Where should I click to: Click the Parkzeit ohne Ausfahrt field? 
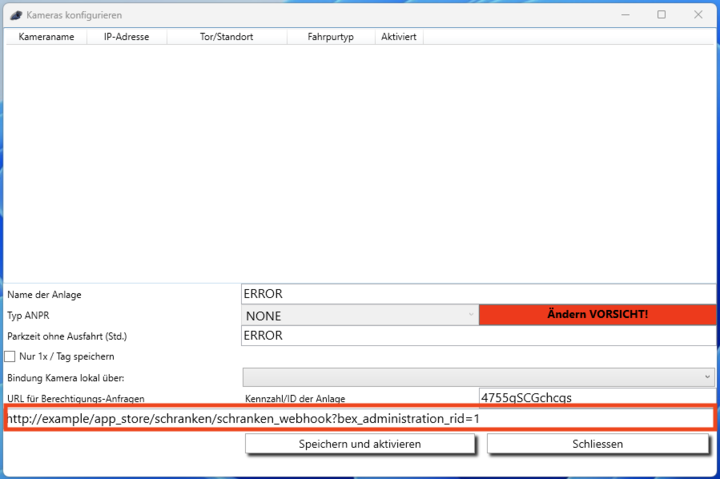pyautogui.click(x=478, y=336)
